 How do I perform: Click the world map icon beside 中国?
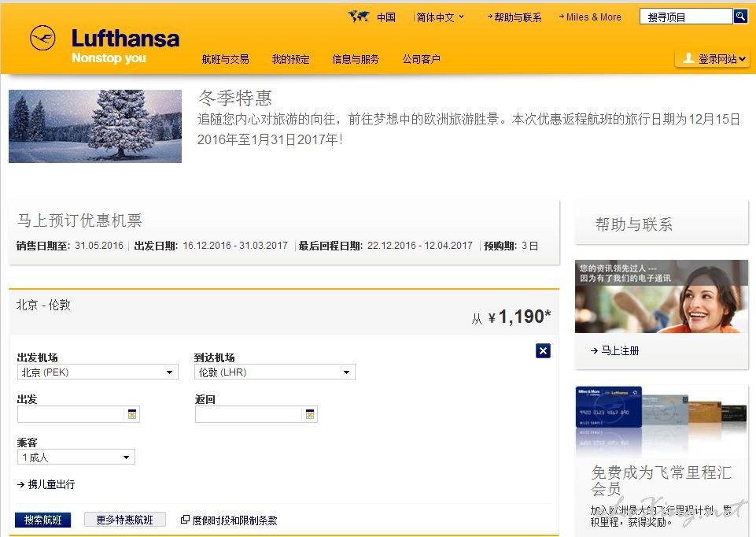[x=359, y=17]
